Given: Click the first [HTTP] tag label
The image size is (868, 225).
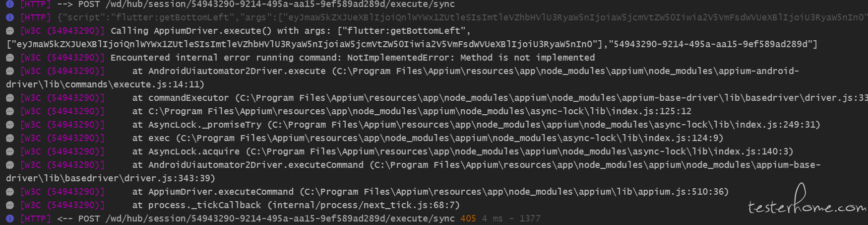Looking at the screenshot, I should 35,4.
